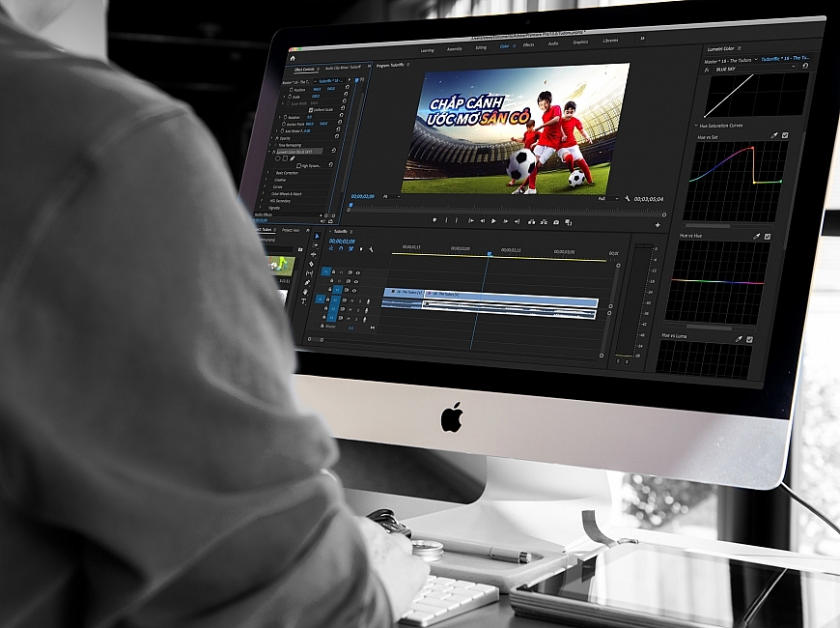
Task: Click the Lift button in Program monitor
Action: [x=531, y=221]
